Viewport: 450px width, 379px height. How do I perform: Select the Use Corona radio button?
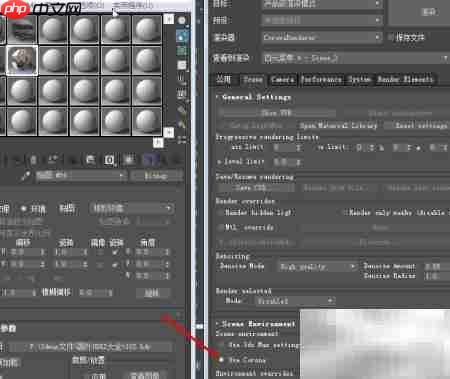click(221, 360)
